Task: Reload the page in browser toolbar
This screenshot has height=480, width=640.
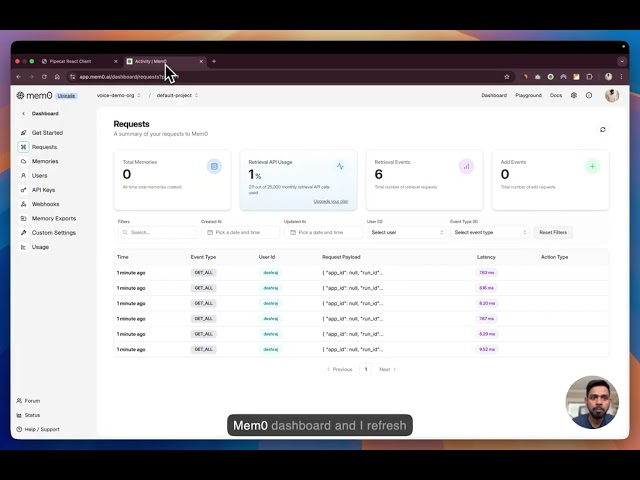Action: tap(44, 77)
